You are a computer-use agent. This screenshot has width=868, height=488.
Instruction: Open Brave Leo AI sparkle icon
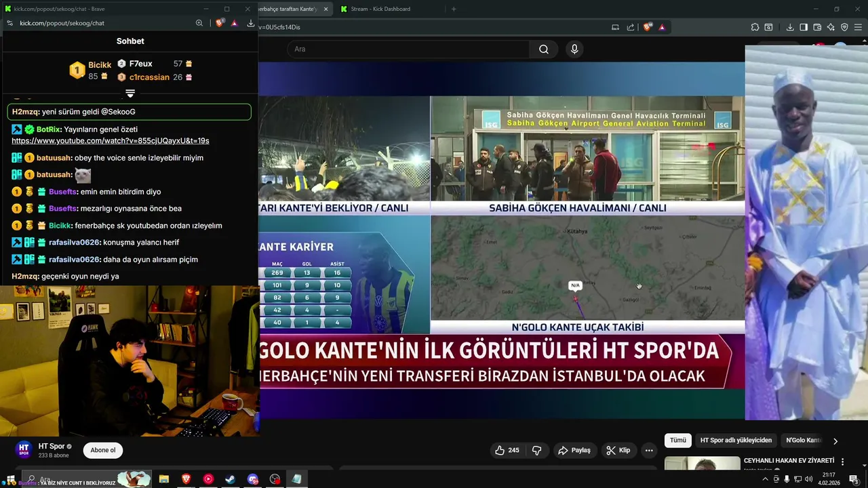(x=831, y=27)
